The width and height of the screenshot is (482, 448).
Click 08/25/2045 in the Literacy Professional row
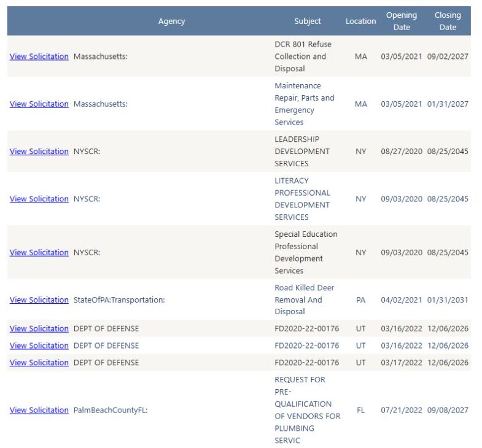448,199
